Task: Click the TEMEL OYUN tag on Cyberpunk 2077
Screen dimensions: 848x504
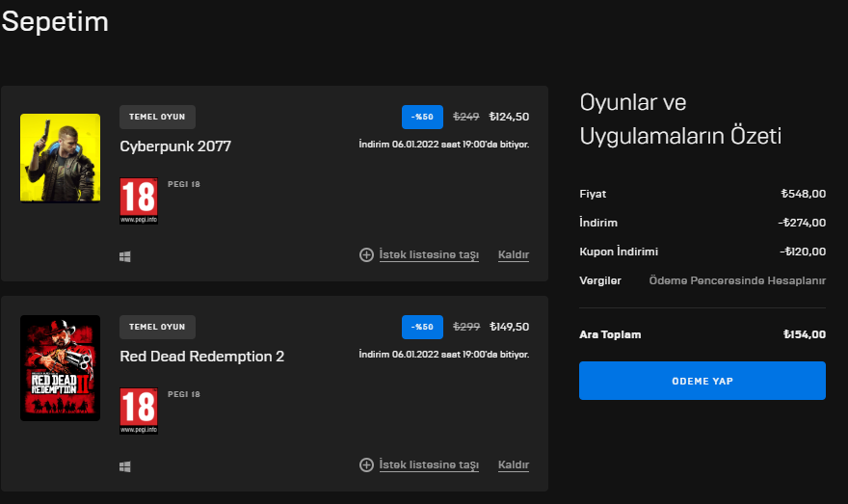Action: pyautogui.click(x=157, y=117)
